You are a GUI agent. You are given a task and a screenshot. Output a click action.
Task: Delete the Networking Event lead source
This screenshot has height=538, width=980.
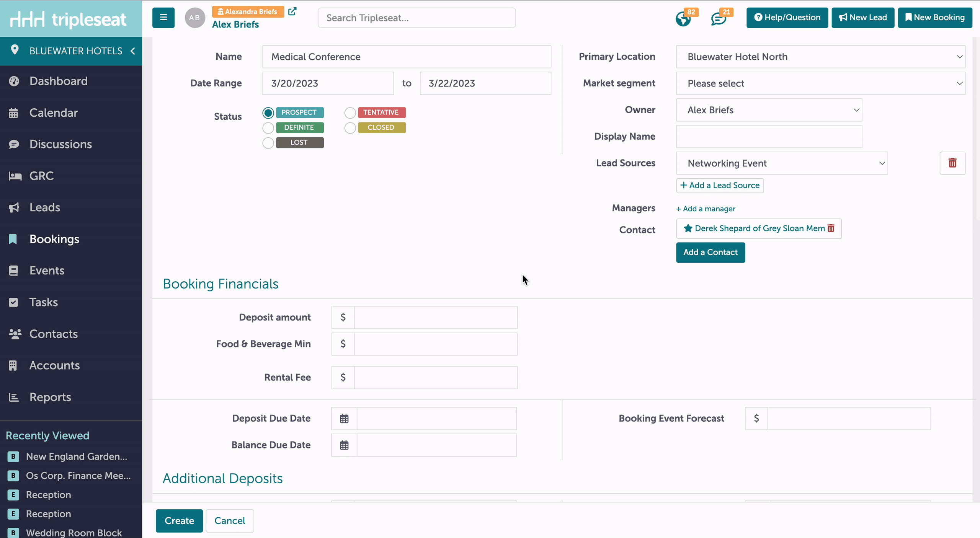[x=952, y=163]
